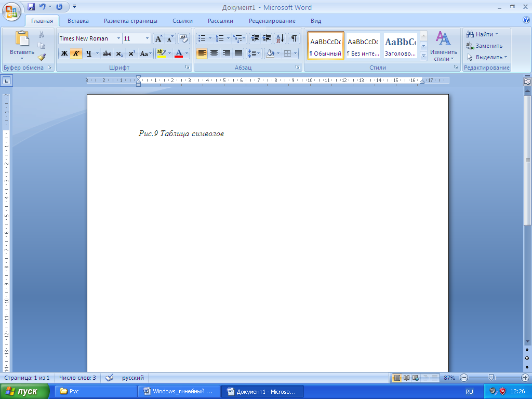Redo the last action
532x399 pixels.
tap(59, 7)
